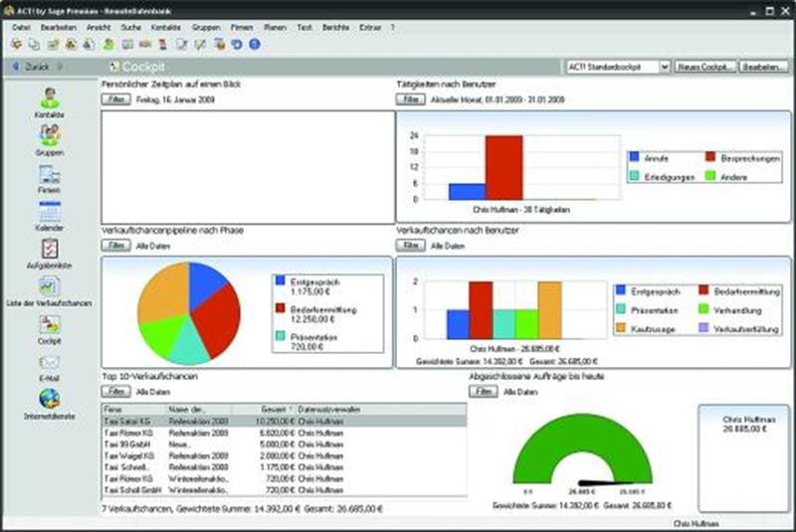Open Kontakte in the sidebar
This screenshot has height=532, width=796.
pyautogui.click(x=50, y=100)
